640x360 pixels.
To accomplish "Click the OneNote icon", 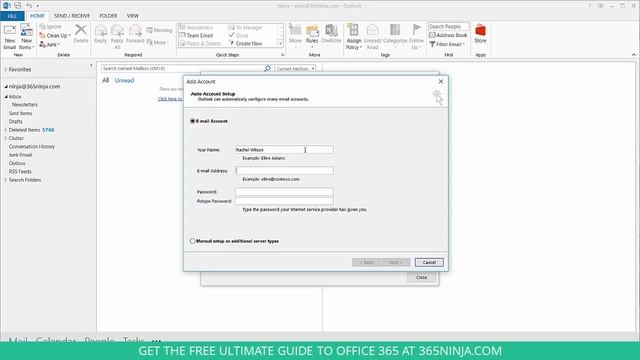I will [331, 30].
